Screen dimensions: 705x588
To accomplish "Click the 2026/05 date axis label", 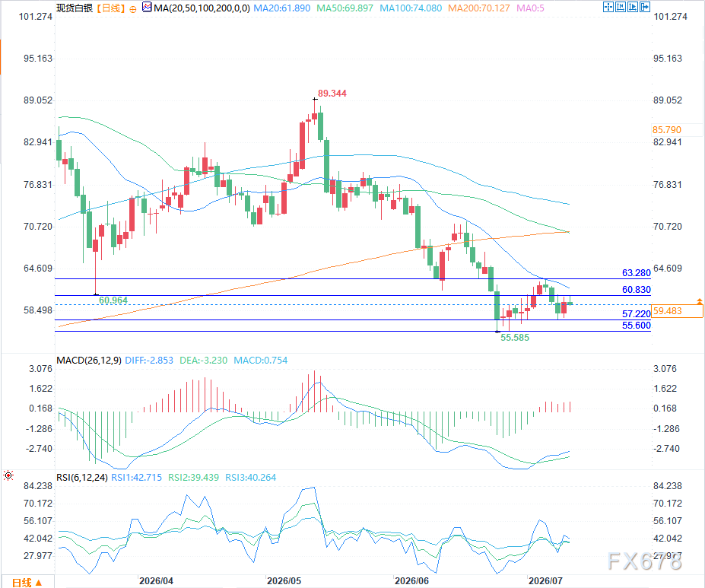I will (x=284, y=581).
